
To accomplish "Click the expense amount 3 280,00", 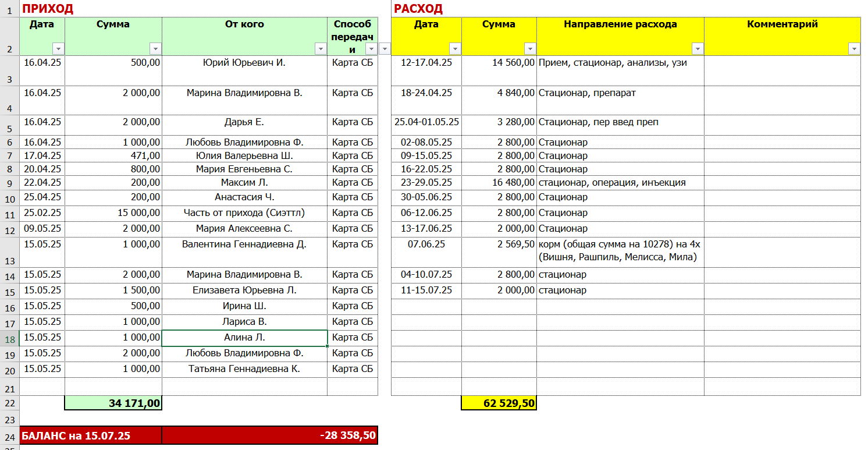I will coord(499,125).
